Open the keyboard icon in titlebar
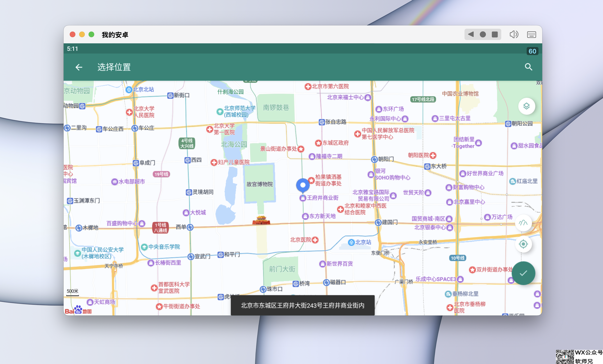This screenshot has height=364, width=603. (x=531, y=34)
